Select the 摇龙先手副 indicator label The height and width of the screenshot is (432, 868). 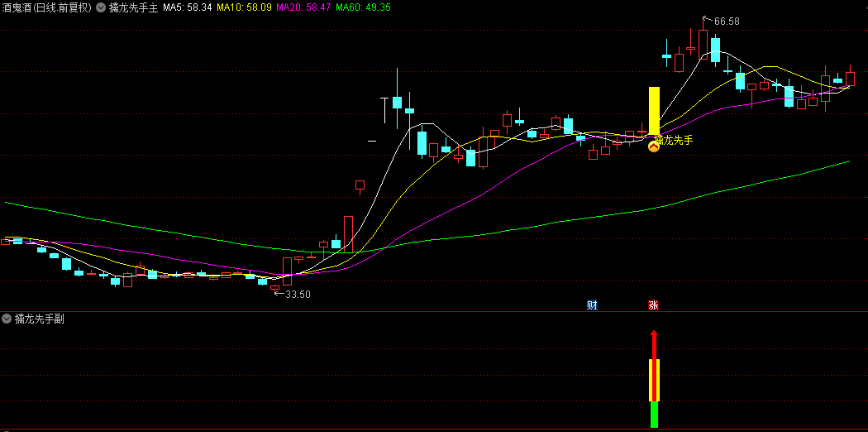point(40,319)
